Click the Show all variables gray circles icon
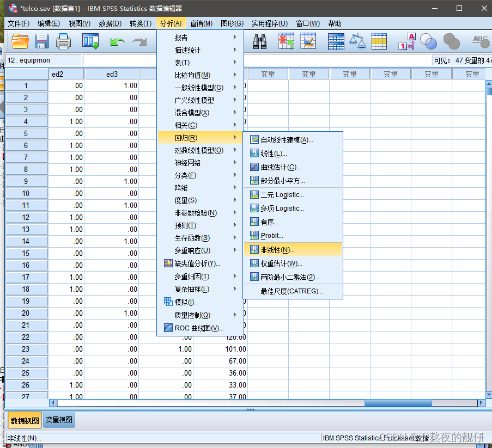Image resolution: width=492 pixels, height=448 pixels. pyautogui.click(x=452, y=41)
